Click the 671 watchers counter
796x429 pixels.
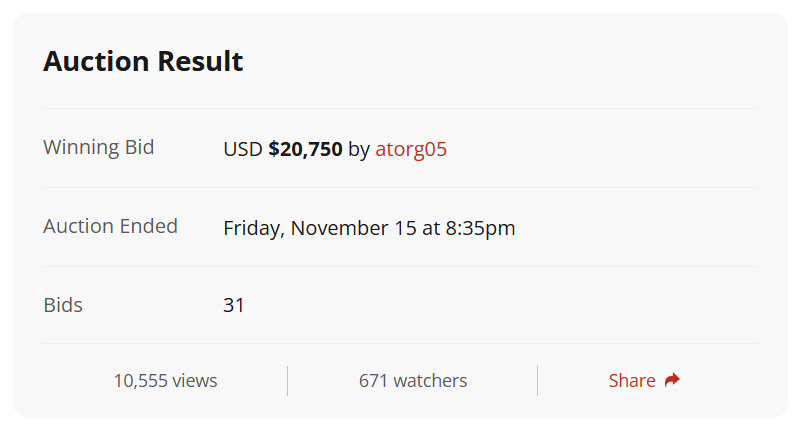413,380
